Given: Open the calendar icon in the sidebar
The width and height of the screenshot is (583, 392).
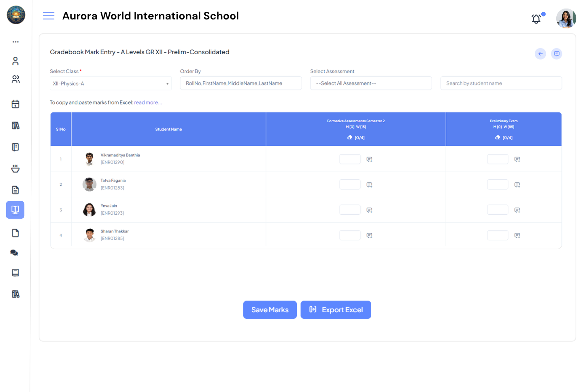Looking at the screenshot, I should 15,104.
